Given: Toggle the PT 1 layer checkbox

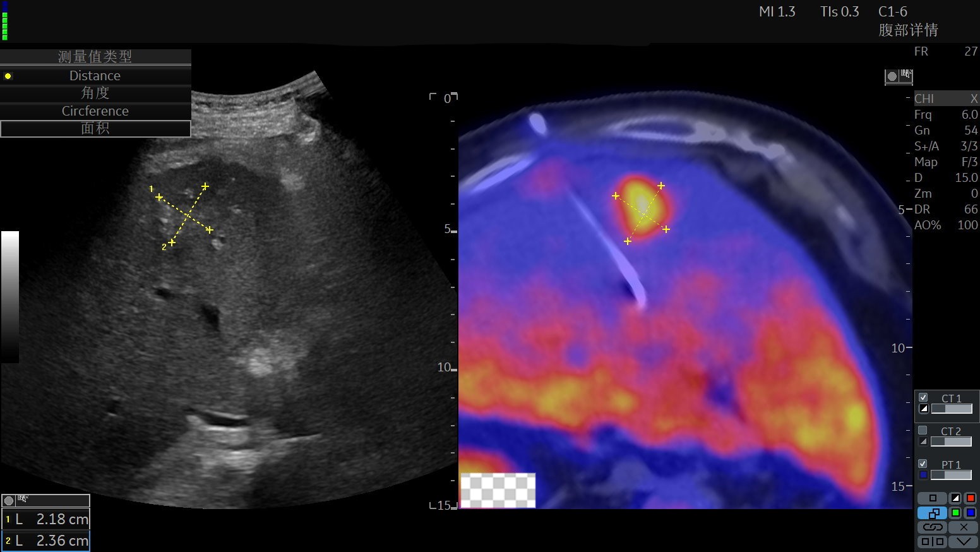Looking at the screenshot, I should 923,464.
